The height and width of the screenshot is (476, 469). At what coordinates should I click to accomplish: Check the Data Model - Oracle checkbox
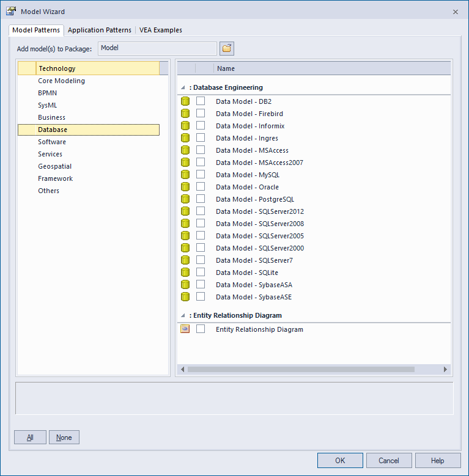(201, 186)
